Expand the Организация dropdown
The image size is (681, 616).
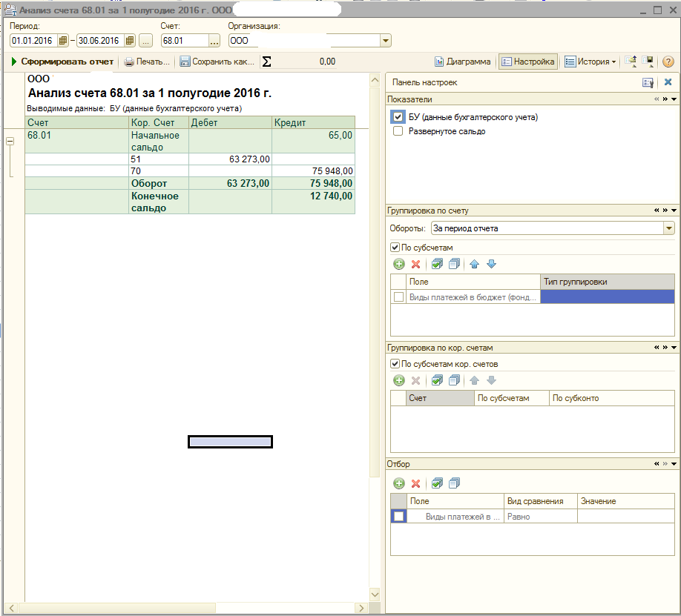tap(385, 40)
